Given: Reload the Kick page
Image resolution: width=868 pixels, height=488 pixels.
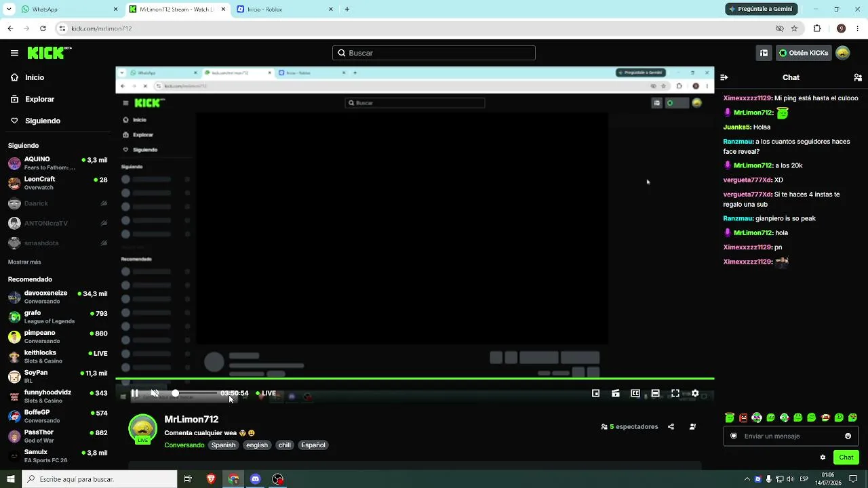Looking at the screenshot, I should pos(43,28).
